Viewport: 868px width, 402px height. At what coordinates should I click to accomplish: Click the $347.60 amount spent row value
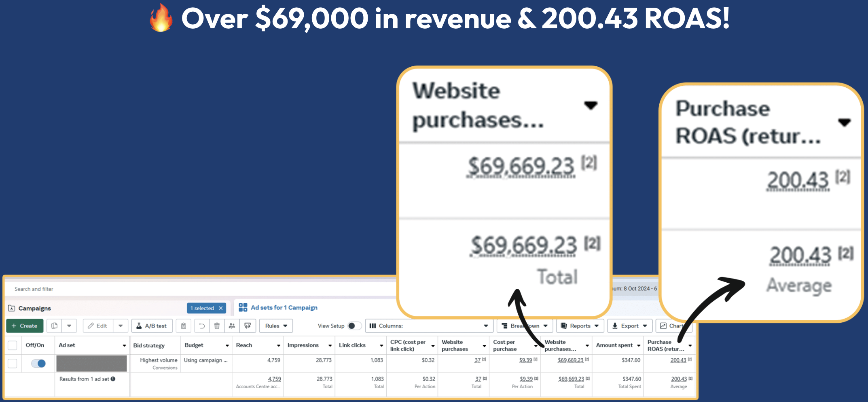click(x=631, y=360)
